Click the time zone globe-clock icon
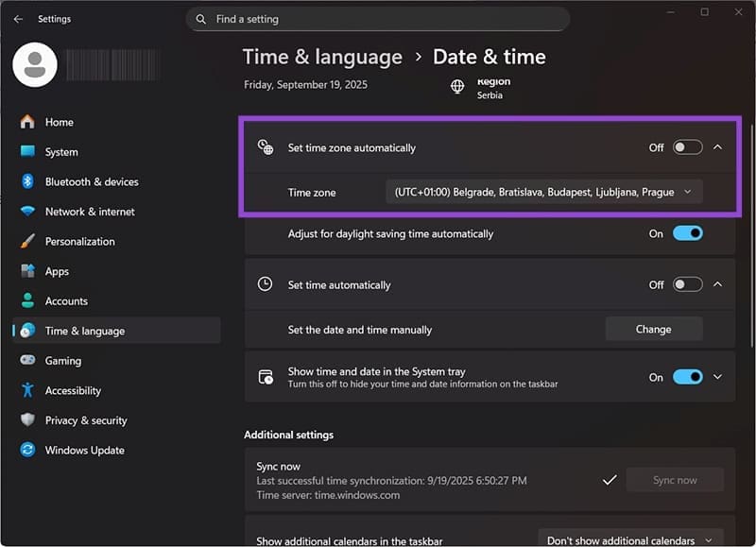This screenshot has height=547, width=756. click(266, 147)
